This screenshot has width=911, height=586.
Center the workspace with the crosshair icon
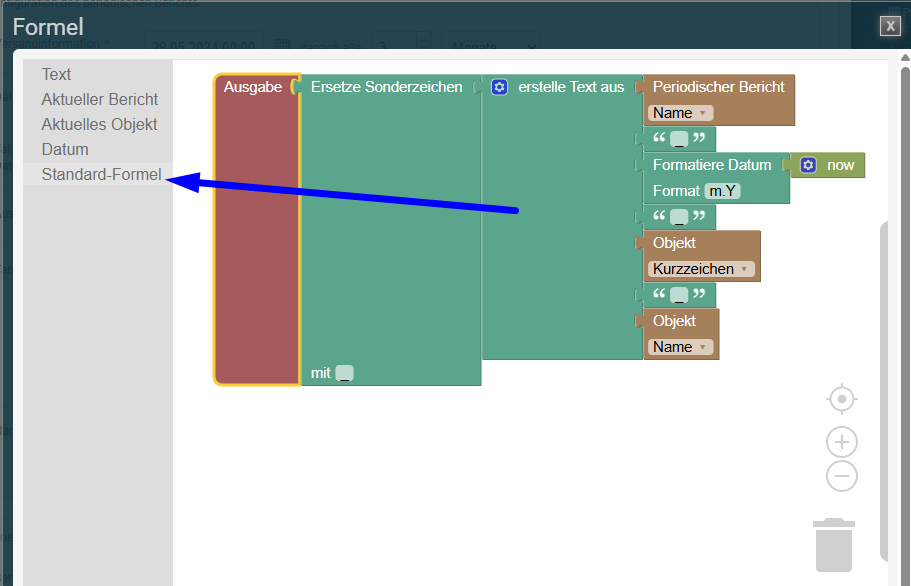842,399
